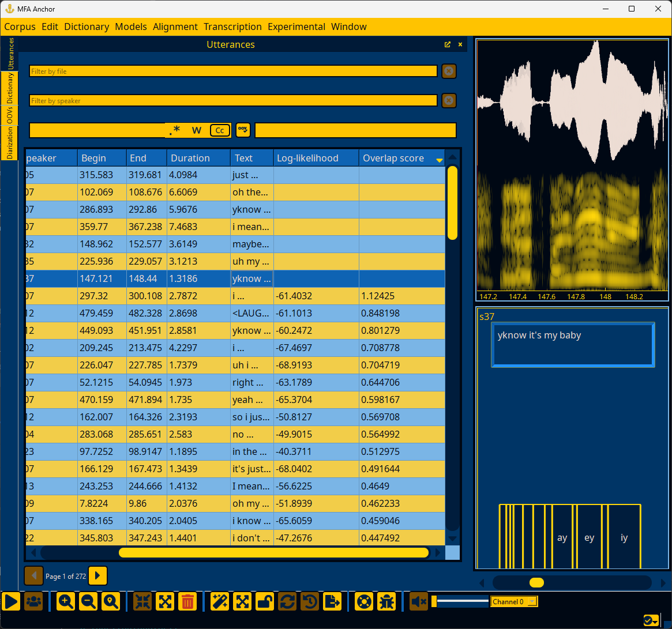
Task: Delete the selected utterance with trash icon
Action: 187,602
